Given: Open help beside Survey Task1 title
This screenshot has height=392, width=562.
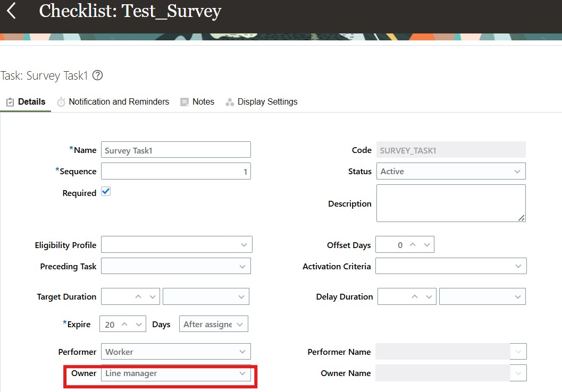Looking at the screenshot, I should pos(97,76).
